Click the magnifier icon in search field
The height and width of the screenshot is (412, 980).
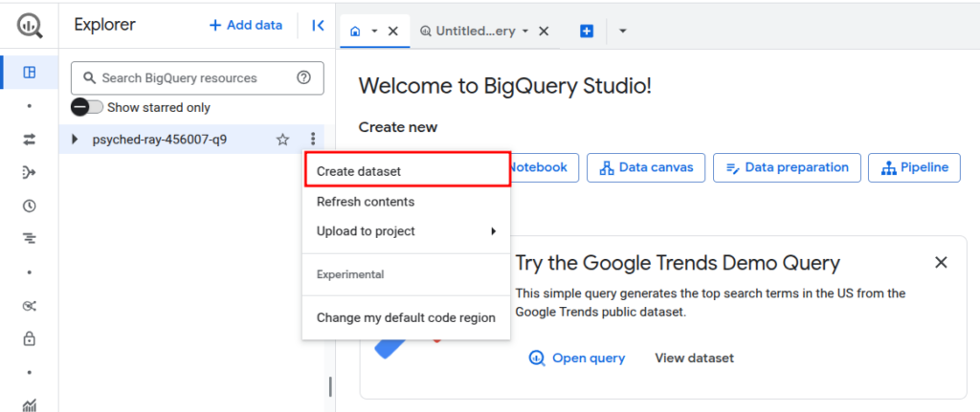point(89,78)
